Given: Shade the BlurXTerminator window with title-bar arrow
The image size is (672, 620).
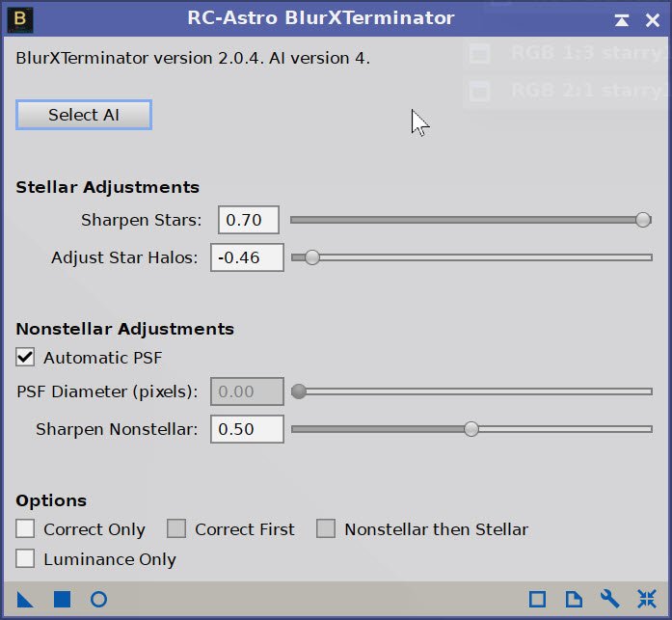Looking at the screenshot, I should pyautogui.click(x=622, y=20).
